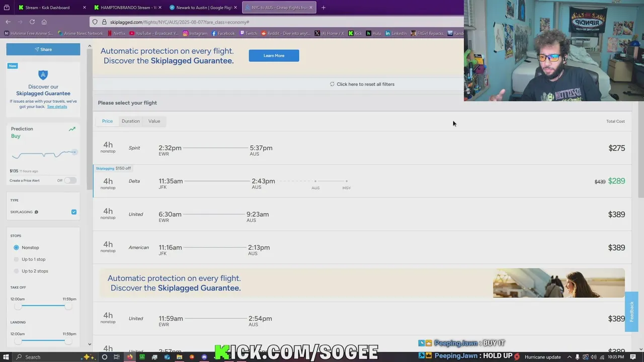Select the United 6:30am $389 flight

pos(362,214)
